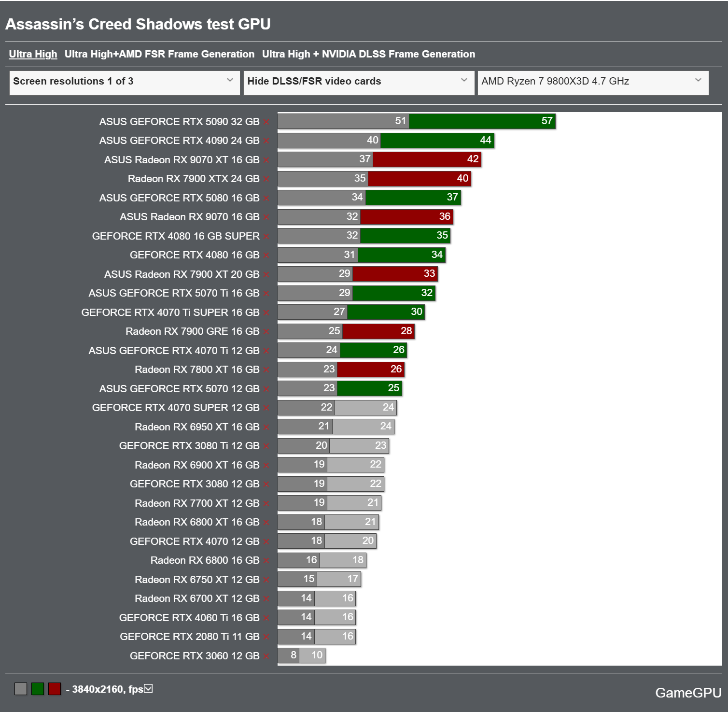The image size is (728, 712).
Task: Click red X next to Radeon RX 7900 XTX
Action: 266,179
